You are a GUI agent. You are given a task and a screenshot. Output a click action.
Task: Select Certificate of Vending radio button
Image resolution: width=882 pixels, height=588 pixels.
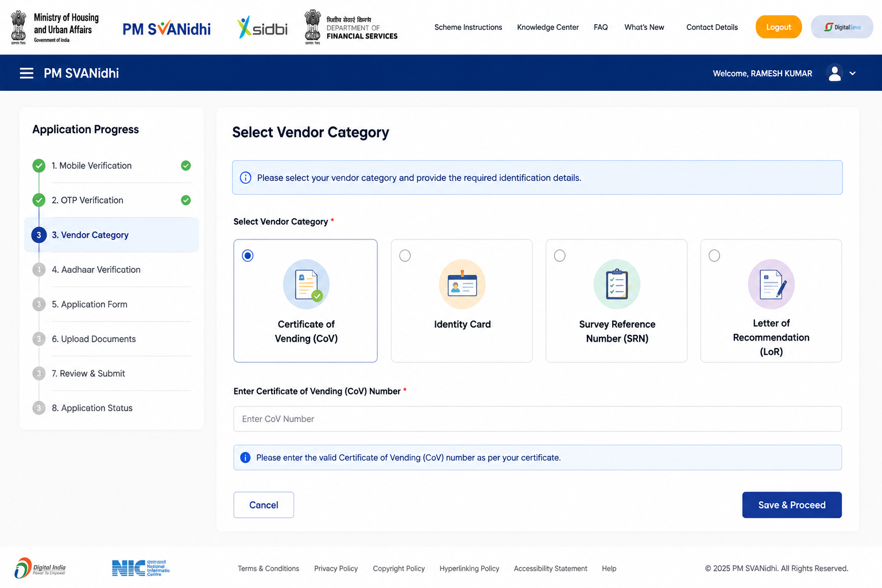pos(247,256)
